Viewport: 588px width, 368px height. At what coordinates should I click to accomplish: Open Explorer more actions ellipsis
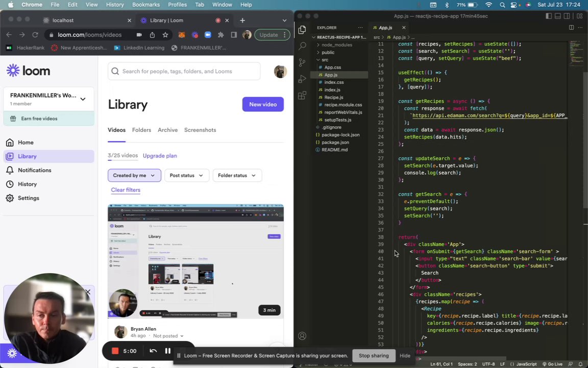[x=360, y=28]
